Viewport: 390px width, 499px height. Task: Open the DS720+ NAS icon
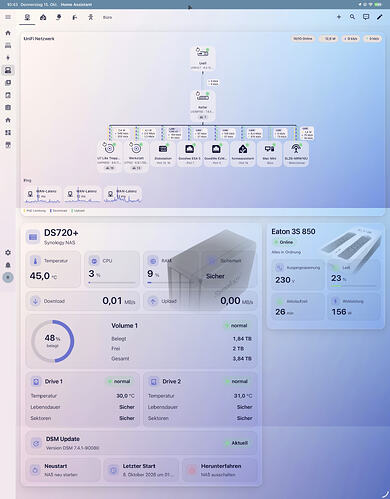tap(33, 237)
